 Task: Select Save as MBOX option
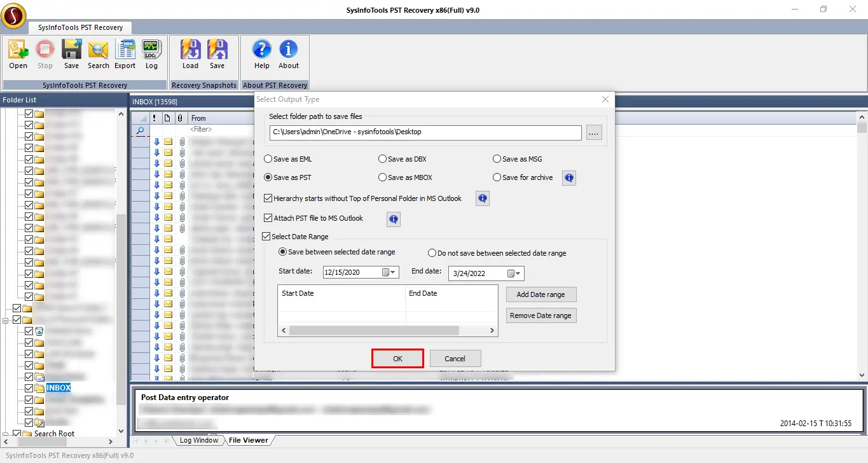click(x=405, y=177)
